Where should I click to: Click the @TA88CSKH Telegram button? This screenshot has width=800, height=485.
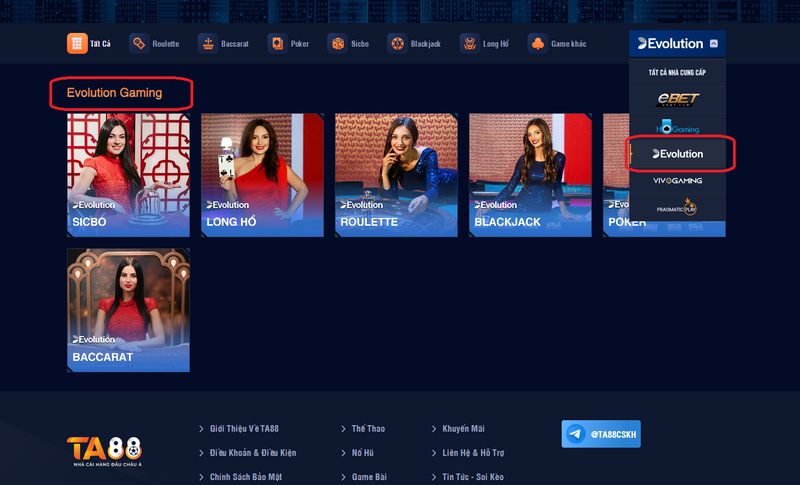(601, 434)
